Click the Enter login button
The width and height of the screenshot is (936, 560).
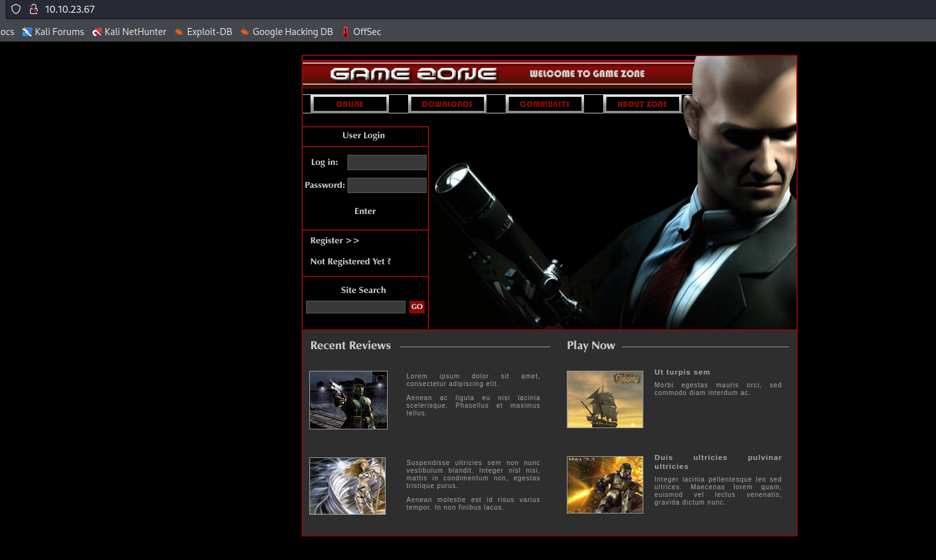(365, 212)
